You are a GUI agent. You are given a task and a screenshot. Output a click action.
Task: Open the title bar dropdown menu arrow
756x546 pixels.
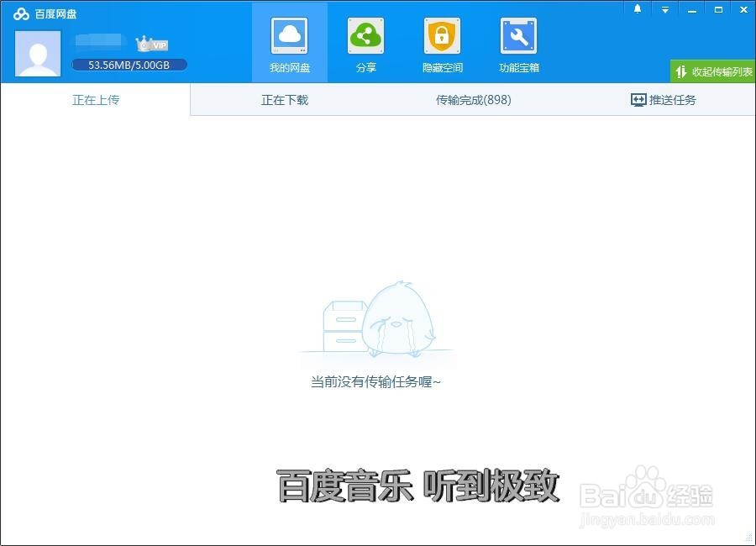(665, 9)
